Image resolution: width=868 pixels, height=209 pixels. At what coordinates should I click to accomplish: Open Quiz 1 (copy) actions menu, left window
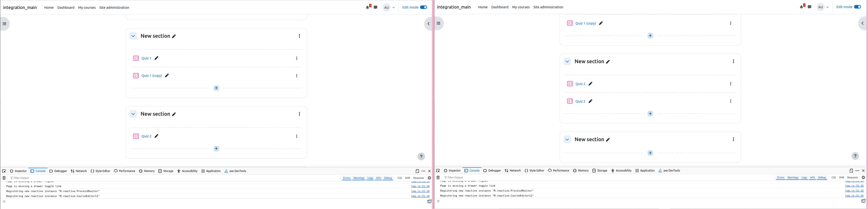pos(296,76)
